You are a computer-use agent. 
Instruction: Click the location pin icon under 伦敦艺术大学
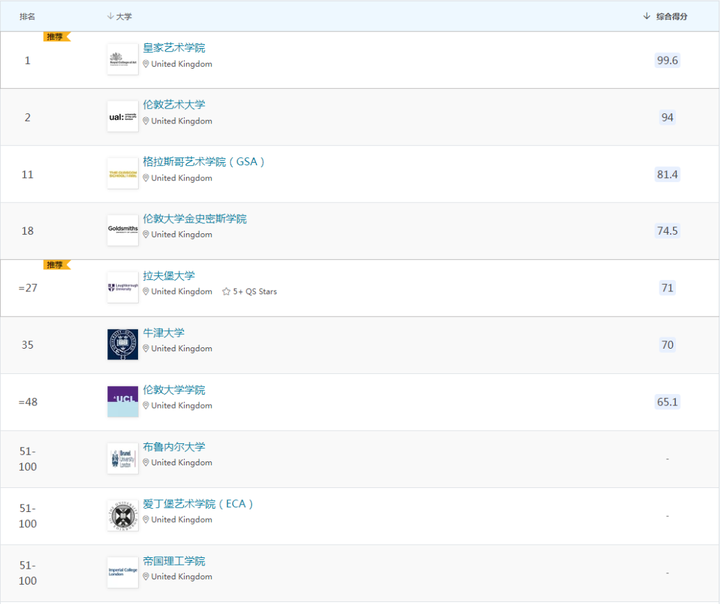pyautogui.click(x=146, y=121)
